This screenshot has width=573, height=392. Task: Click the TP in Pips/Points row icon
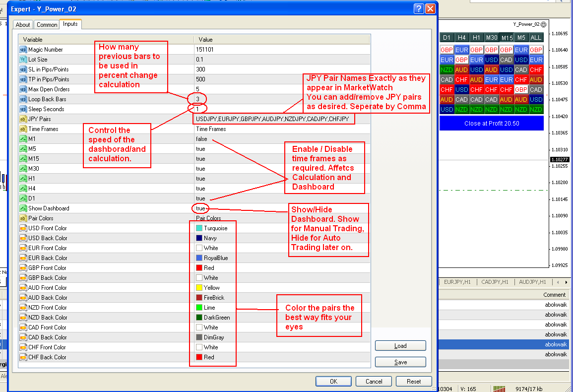point(23,79)
